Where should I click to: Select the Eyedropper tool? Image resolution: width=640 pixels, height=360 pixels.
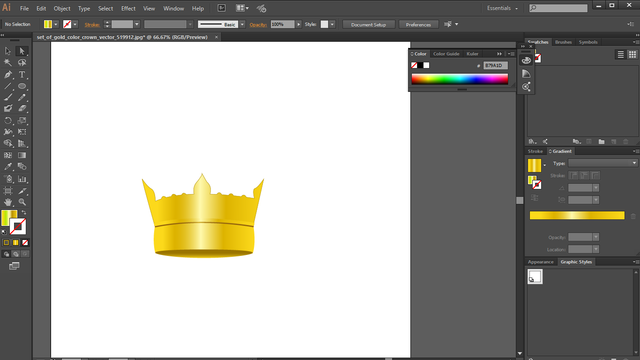(x=8, y=167)
